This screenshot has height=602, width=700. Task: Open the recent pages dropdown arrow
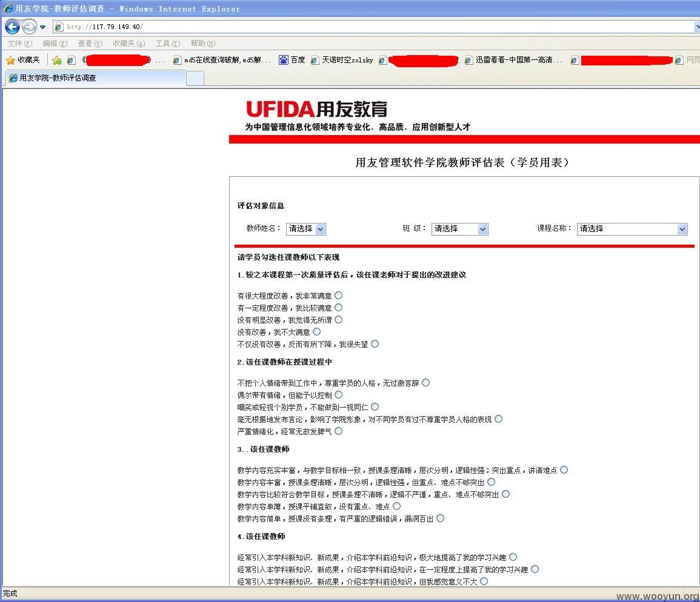(42, 27)
